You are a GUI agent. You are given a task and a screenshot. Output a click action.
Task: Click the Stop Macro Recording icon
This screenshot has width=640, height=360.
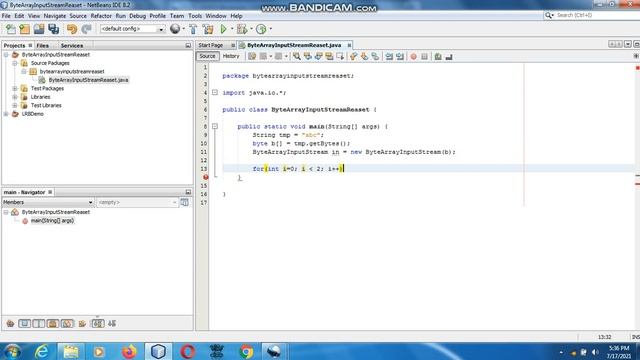click(x=424, y=56)
